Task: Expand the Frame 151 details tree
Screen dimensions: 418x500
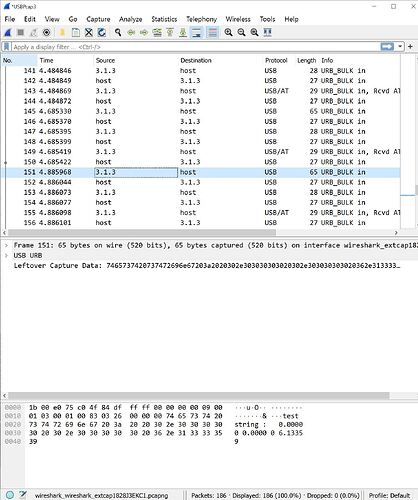Action: 6,245
